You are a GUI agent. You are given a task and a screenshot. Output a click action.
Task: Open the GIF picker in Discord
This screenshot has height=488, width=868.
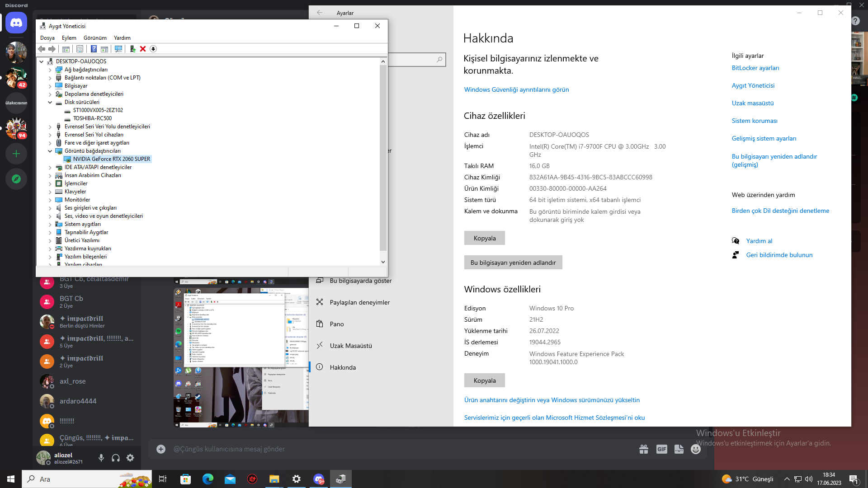click(661, 449)
